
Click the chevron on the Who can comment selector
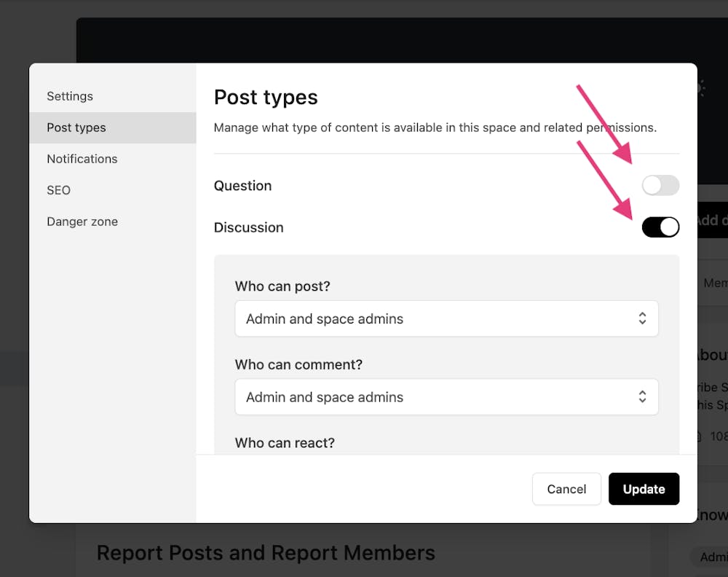643,396
